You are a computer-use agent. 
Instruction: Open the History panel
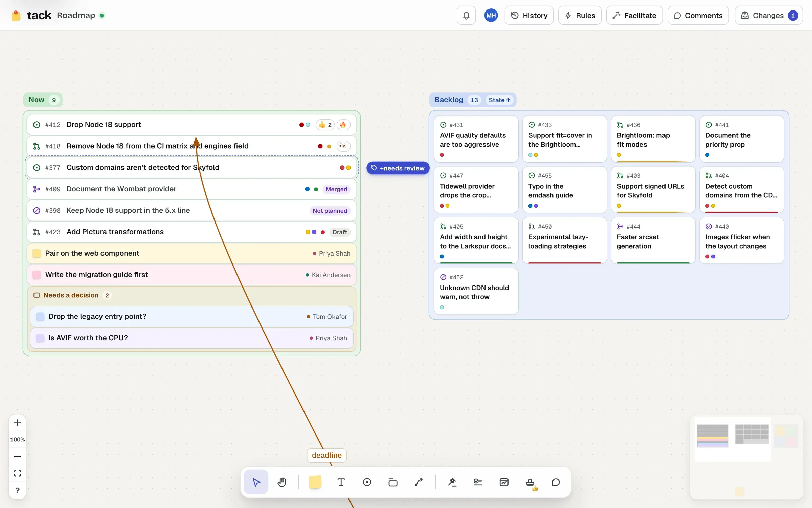point(529,15)
